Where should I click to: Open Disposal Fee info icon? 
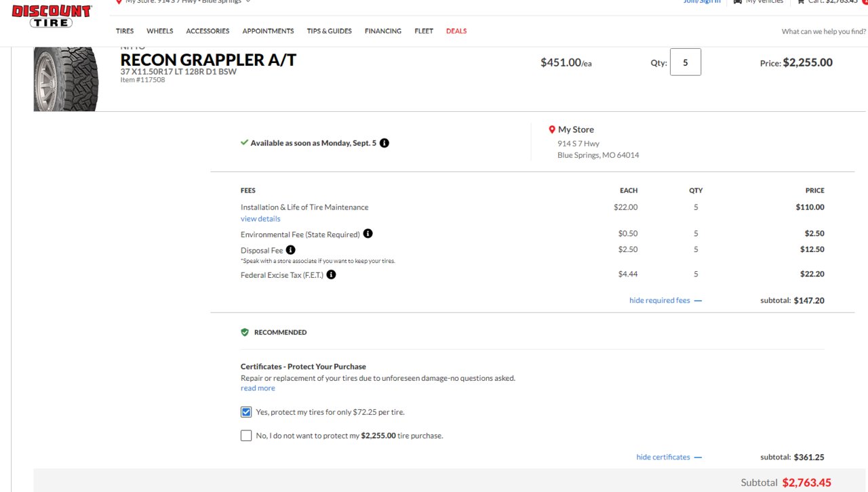[290, 250]
